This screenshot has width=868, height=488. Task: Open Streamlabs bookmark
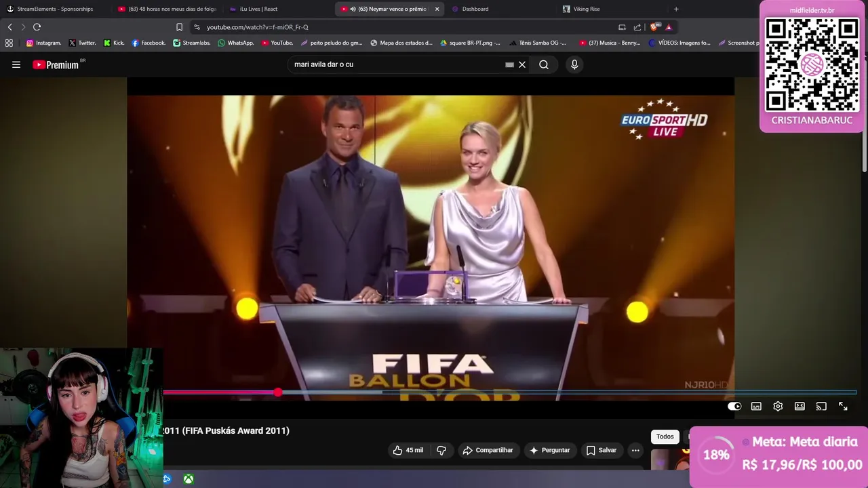pyautogui.click(x=192, y=43)
